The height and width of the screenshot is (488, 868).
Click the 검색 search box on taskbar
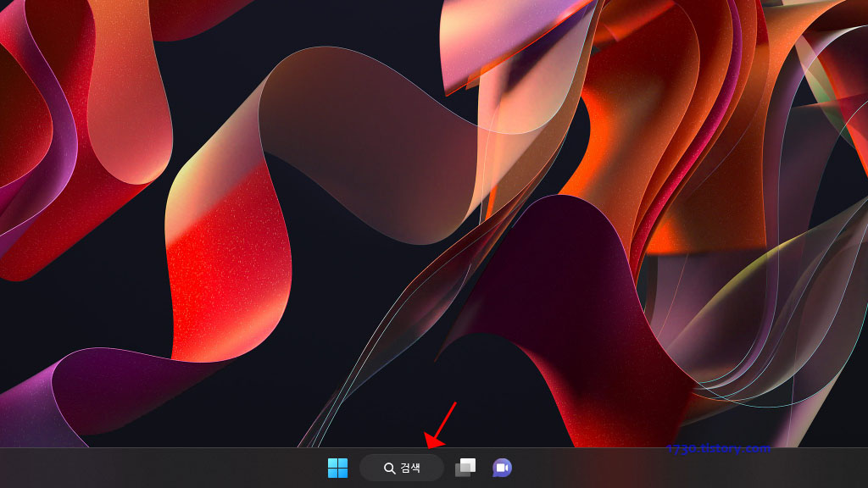pyautogui.click(x=401, y=468)
